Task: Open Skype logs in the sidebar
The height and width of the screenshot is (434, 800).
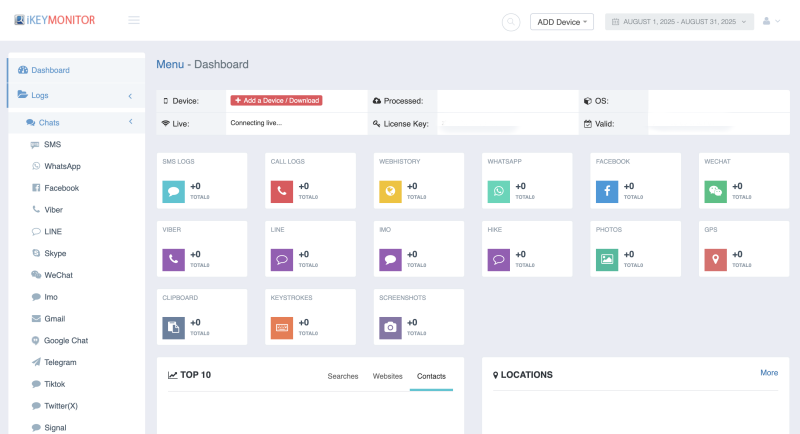Action: pyautogui.click(x=54, y=253)
